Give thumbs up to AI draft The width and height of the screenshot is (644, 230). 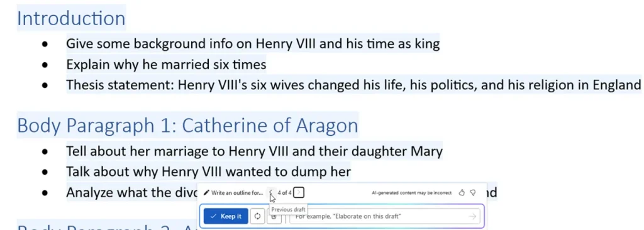(x=461, y=193)
